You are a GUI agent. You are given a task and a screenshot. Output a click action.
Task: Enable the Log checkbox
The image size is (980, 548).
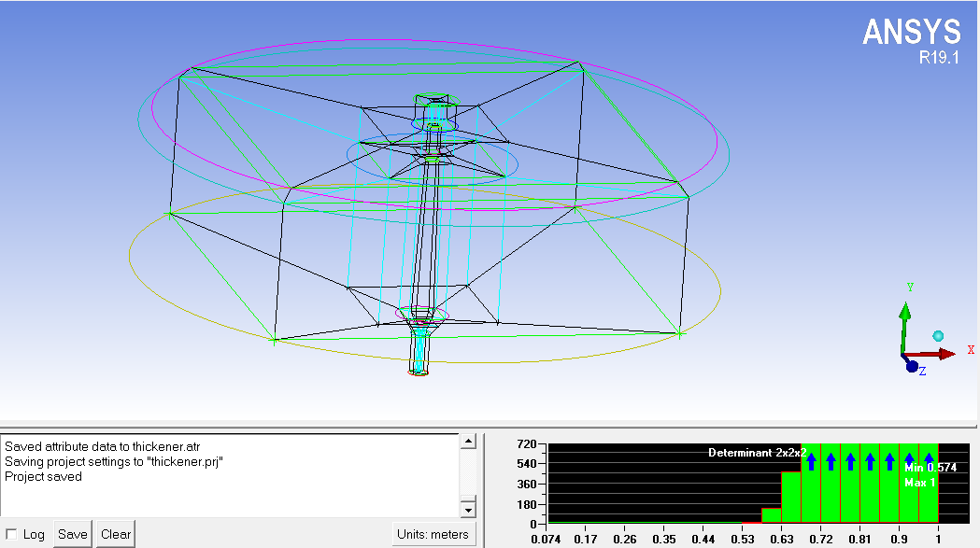(x=11, y=535)
